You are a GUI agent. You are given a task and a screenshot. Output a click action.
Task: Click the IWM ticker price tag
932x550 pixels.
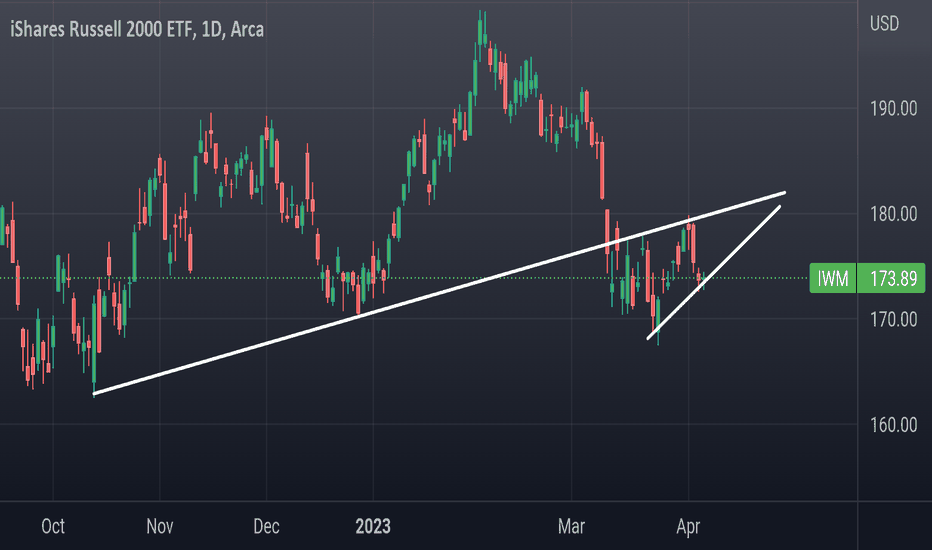pyautogui.click(x=832, y=278)
